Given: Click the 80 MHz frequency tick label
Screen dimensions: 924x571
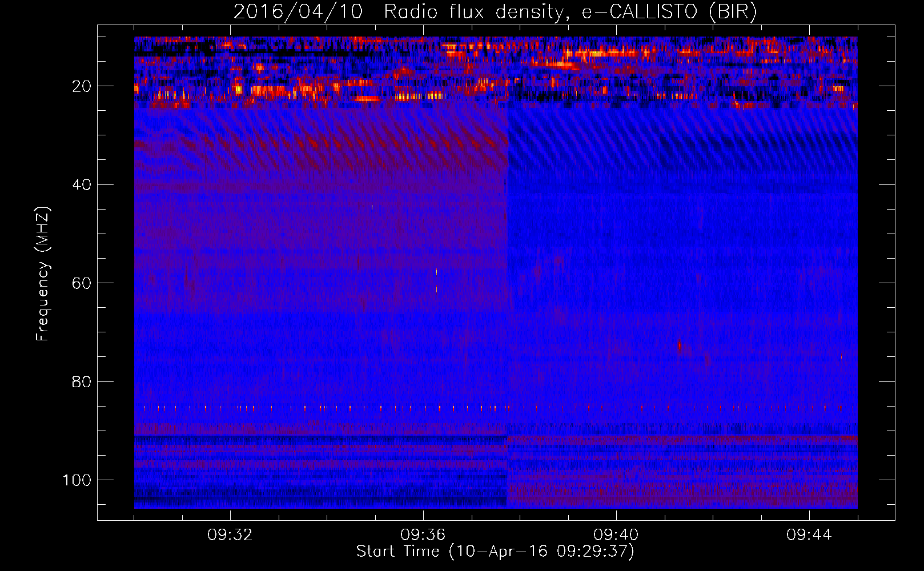Looking at the screenshot, I should point(82,381).
